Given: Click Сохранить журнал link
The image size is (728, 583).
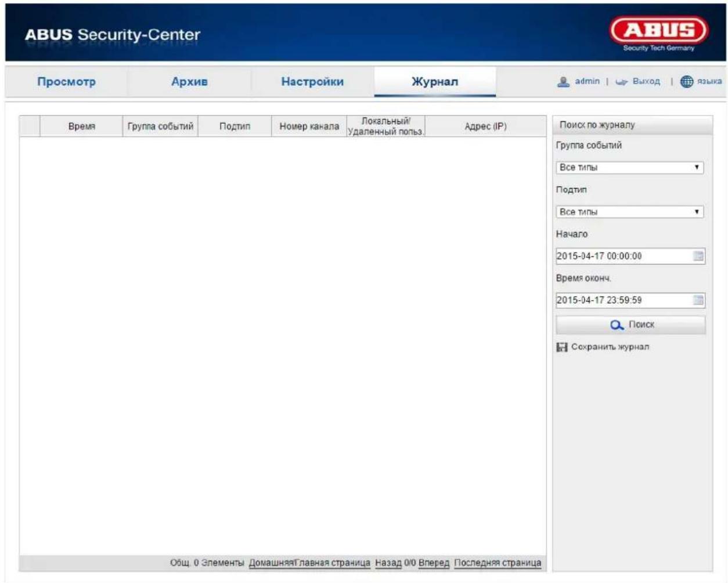Looking at the screenshot, I should click(x=610, y=347).
